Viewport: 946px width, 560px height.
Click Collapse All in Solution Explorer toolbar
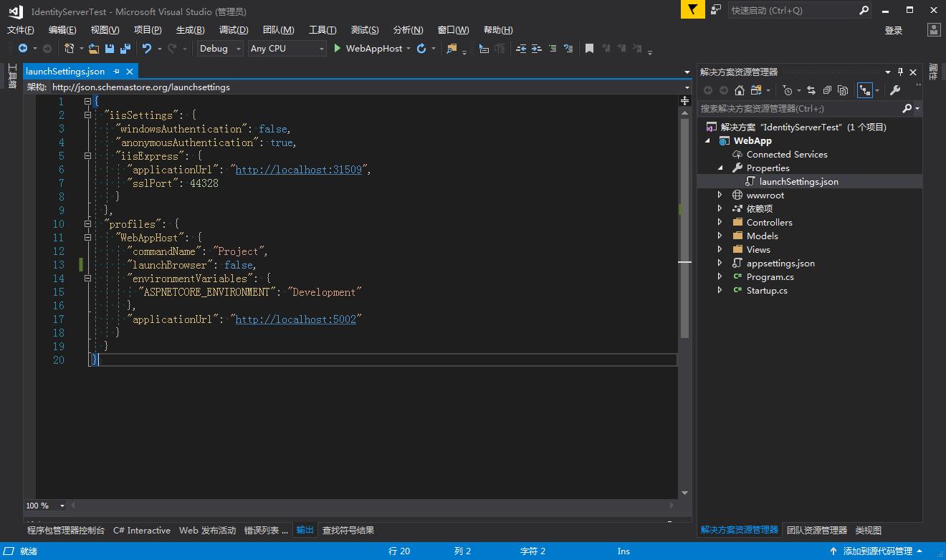(x=827, y=90)
